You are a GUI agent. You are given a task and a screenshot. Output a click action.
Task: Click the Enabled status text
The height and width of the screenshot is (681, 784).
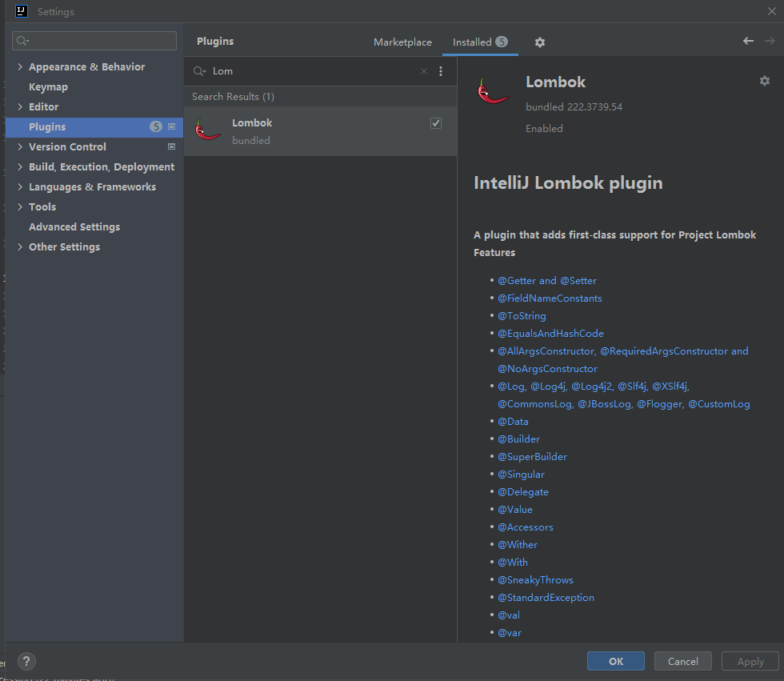point(544,129)
